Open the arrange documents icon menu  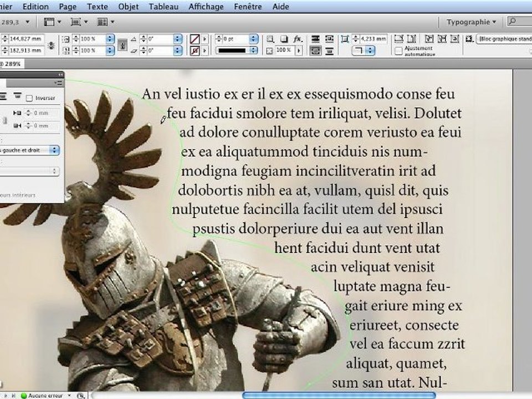point(105,22)
